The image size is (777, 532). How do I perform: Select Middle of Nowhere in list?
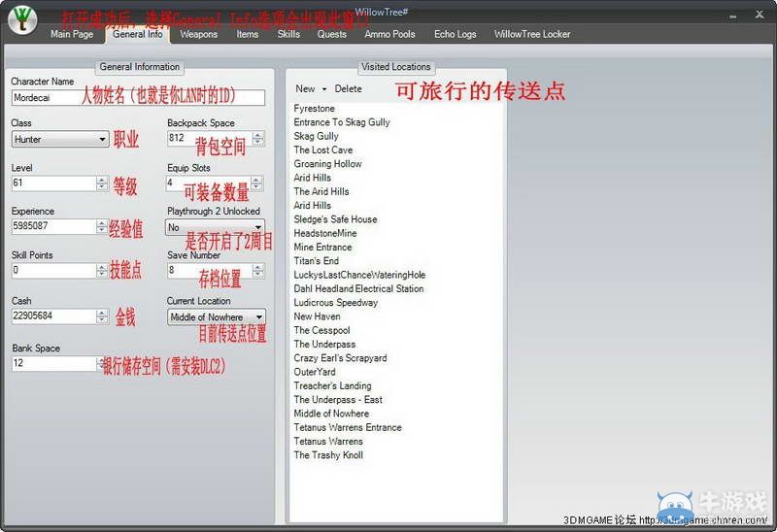(x=331, y=414)
